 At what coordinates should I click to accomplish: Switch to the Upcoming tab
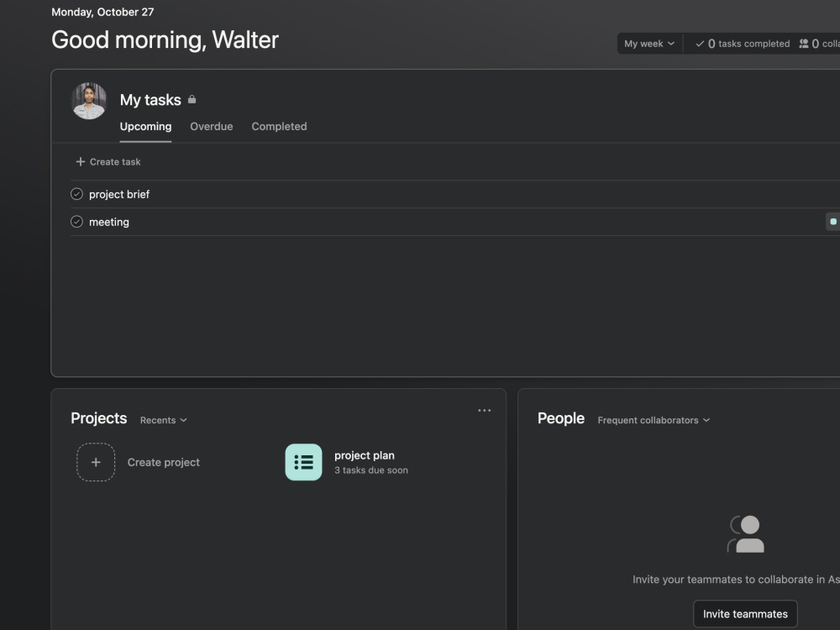145,127
